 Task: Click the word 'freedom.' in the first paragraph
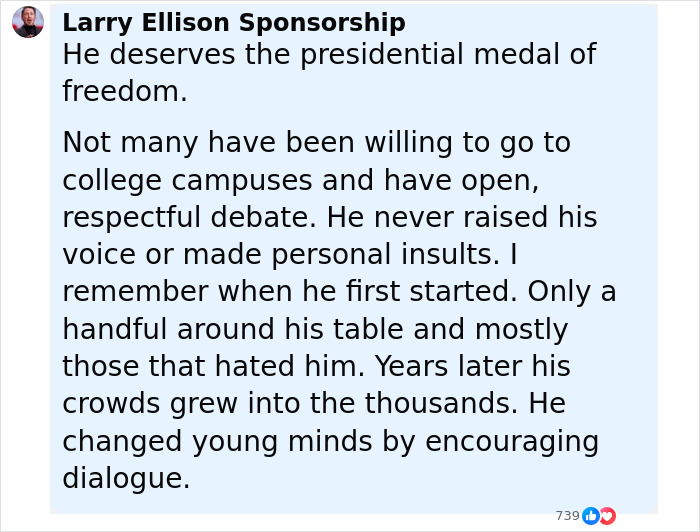125,92
